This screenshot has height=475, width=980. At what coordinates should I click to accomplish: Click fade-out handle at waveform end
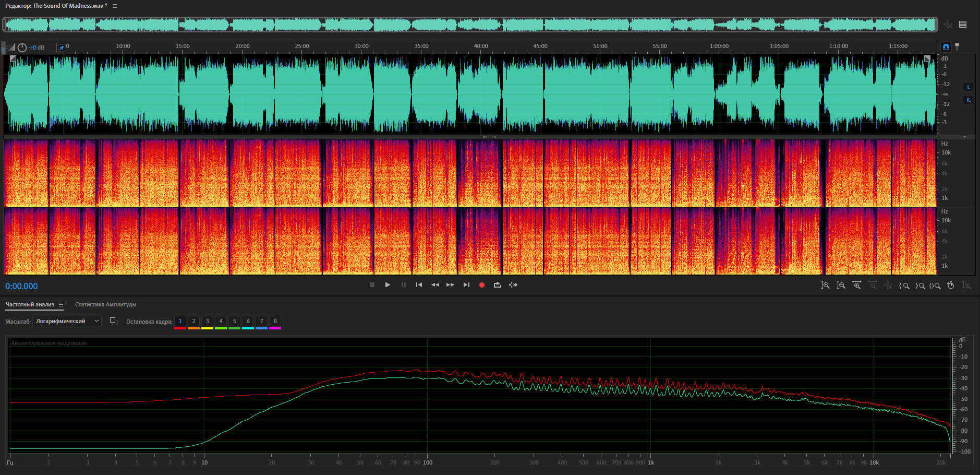pyautogui.click(x=927, y=58)
